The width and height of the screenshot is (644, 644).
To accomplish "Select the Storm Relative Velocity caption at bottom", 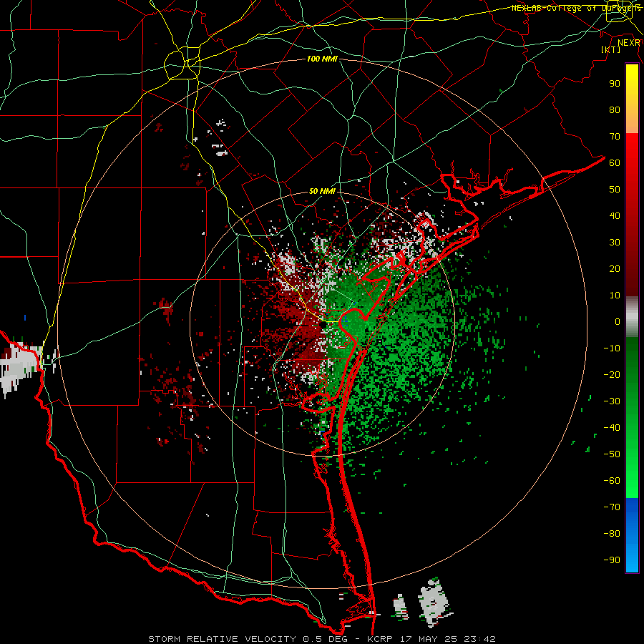I will (x=322, y=639).
